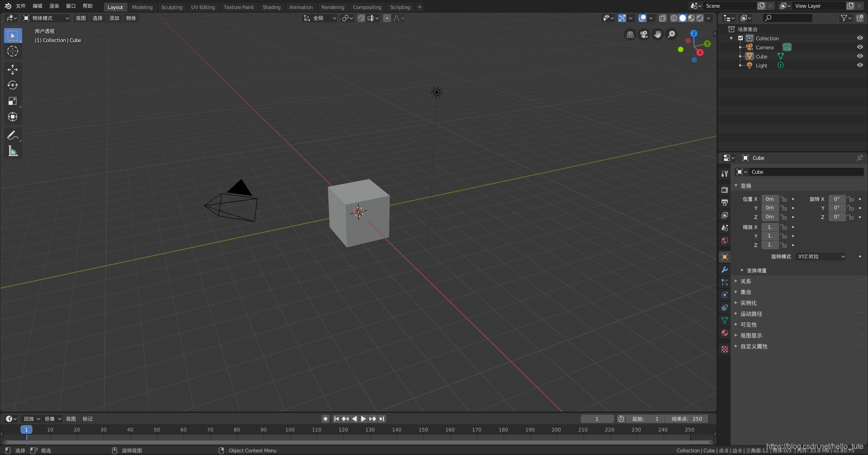Switch to the Shading workspace tab

(271, 7)
